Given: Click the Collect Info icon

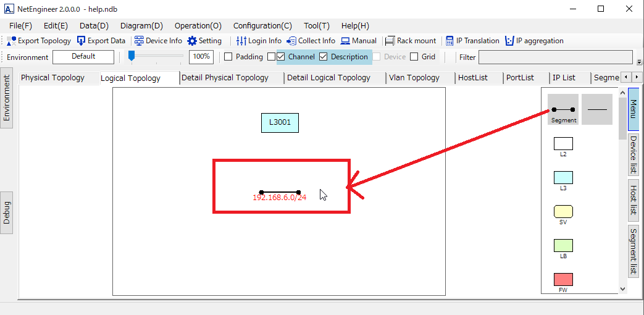Looking at the screenshot, I should point(291,41).
